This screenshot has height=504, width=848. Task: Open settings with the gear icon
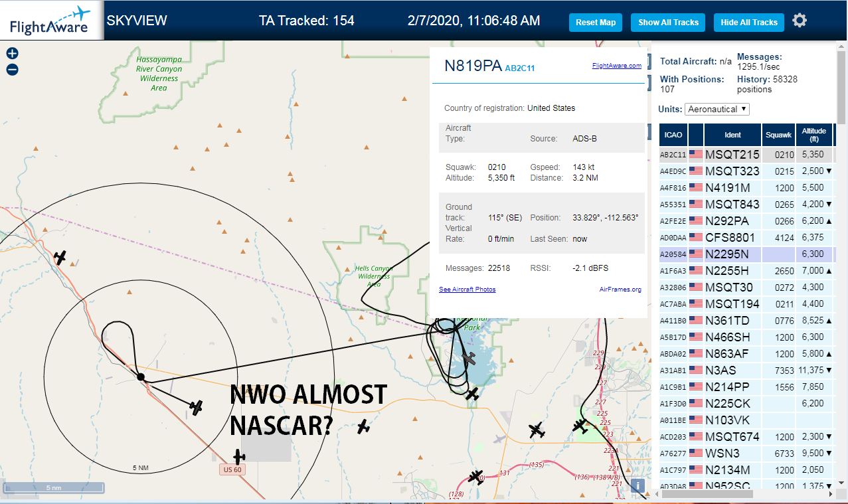[800, 21]
